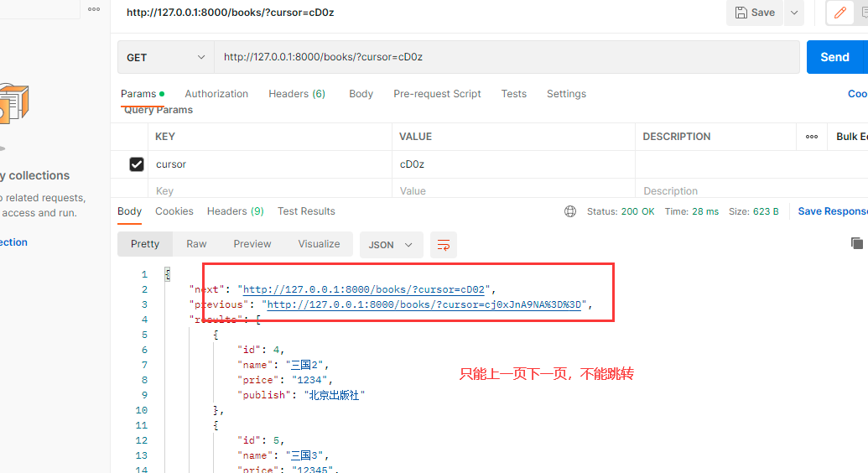Click the cursor key cell
868x473 pixels.
click(x=270, y=164)
